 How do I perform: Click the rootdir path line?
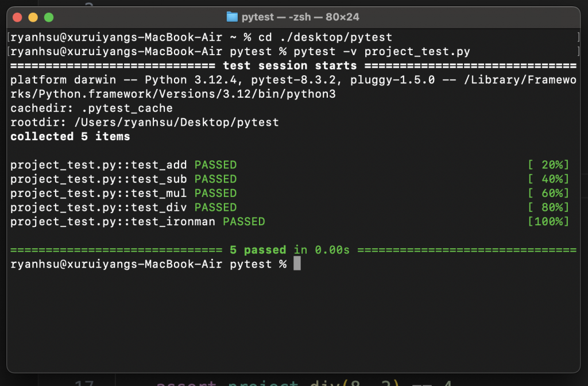point(144,122)
